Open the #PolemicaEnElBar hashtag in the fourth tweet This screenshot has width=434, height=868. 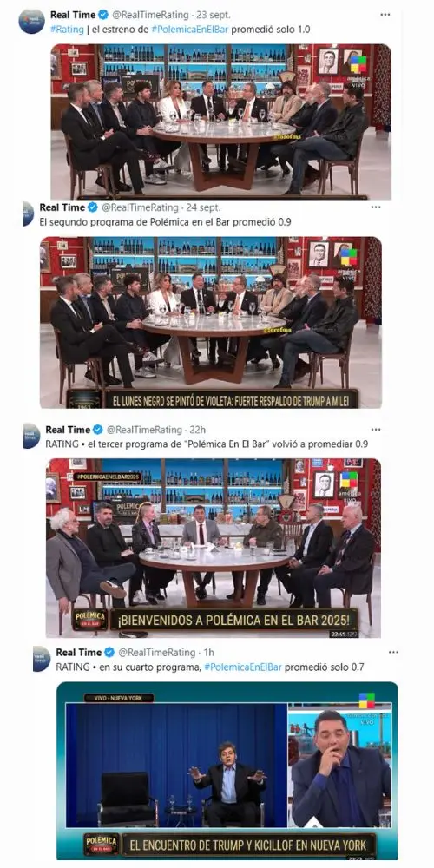[x=244, y=667]
